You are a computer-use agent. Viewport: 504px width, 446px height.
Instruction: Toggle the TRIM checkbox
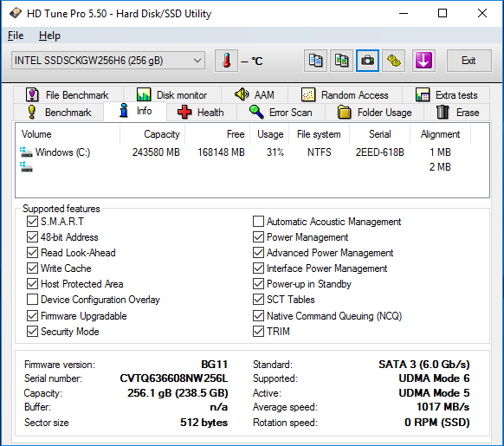258,331
